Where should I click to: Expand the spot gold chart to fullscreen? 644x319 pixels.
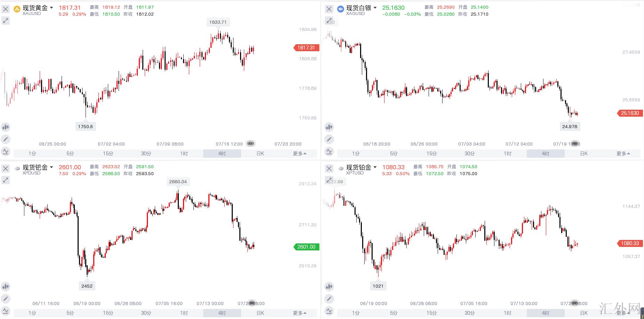[x=6, y=21]
